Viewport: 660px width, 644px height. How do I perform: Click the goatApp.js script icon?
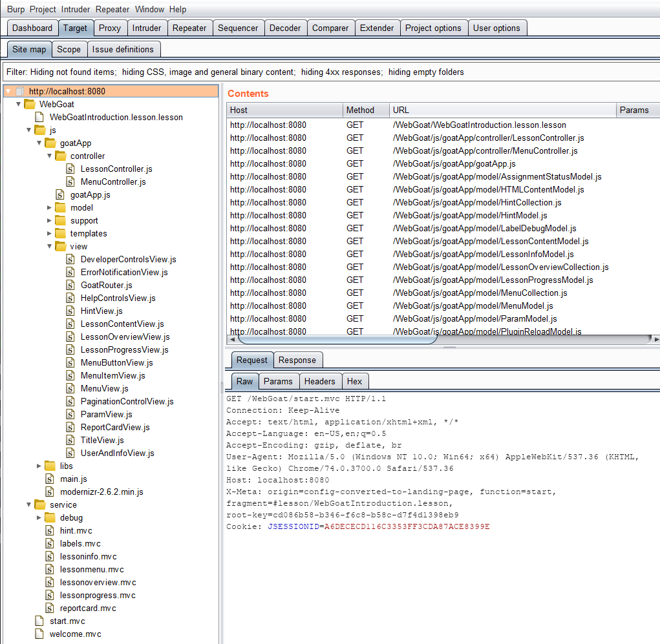(60, 195)
